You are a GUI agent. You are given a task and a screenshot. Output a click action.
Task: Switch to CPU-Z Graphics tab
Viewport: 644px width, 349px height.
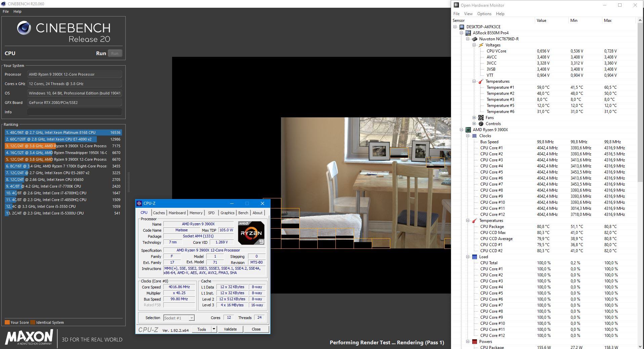(228, 213)
